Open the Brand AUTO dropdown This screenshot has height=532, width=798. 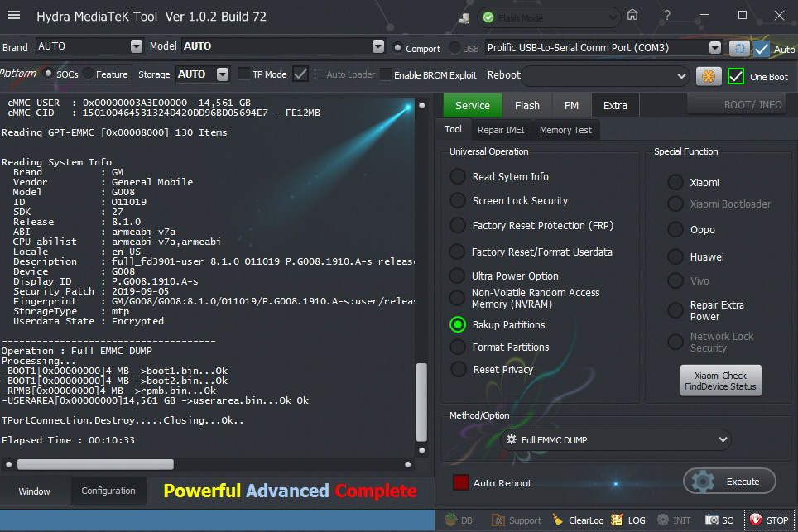89,46
